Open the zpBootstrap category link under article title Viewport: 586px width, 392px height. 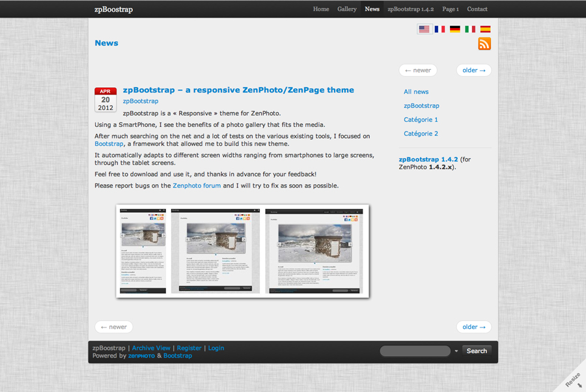coord(141,102)
